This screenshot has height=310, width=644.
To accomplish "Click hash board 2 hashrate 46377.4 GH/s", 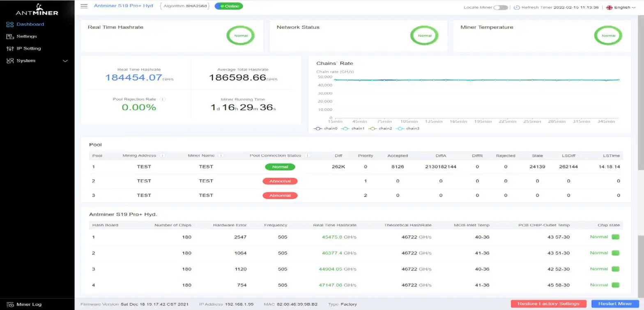I will click(339, 253).
